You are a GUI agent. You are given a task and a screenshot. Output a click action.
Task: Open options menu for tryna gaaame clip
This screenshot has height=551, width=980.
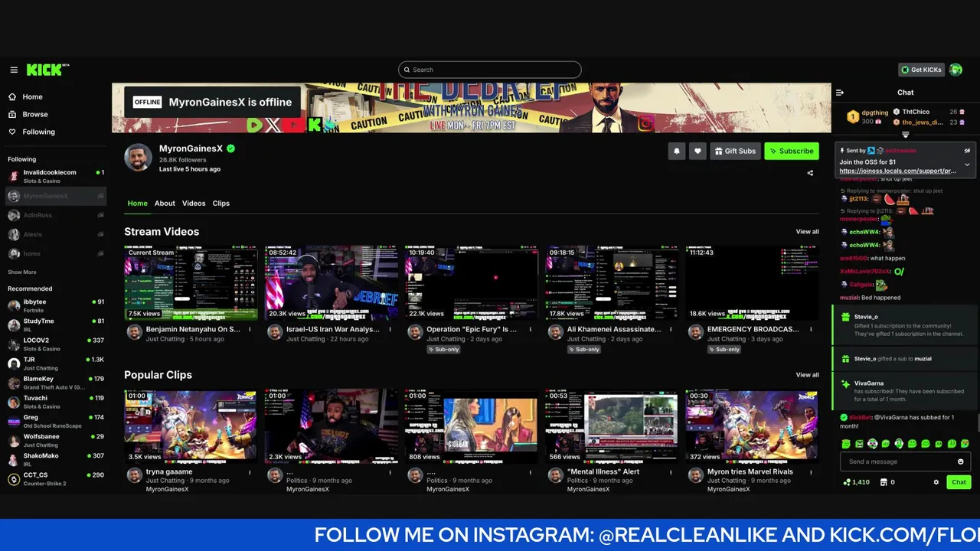click(x=250, y=472)
